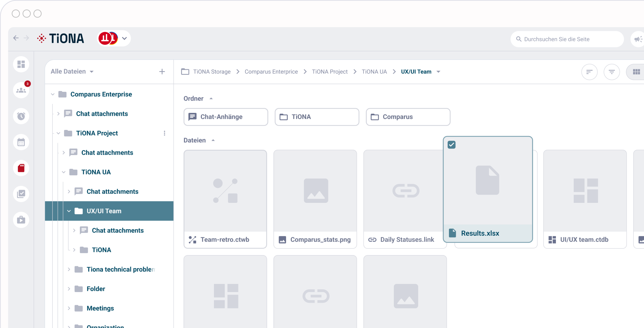Select the highlighted UX/UI Team row
Viewport: 644px width, 328px height.
click(109, 211)
